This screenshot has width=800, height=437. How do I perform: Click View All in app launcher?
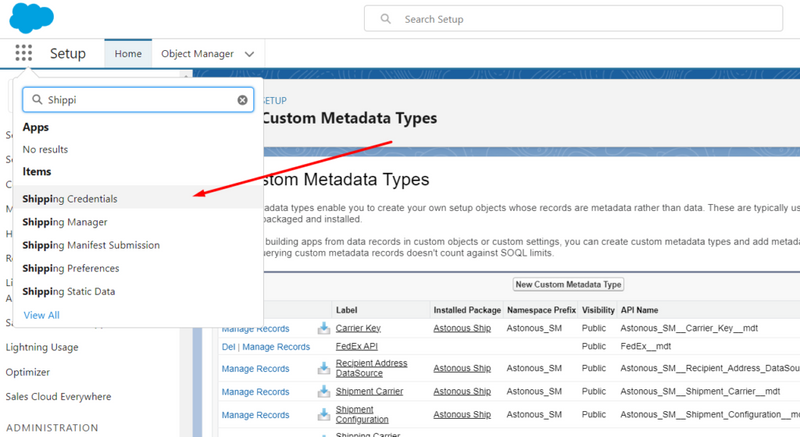pos(41,315)
